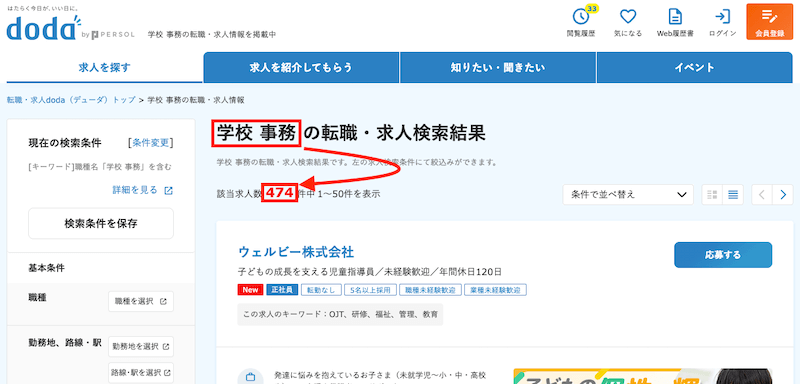Open the doda logo homepage
This screenshot has width=800, height=384.
coord(44,29)
